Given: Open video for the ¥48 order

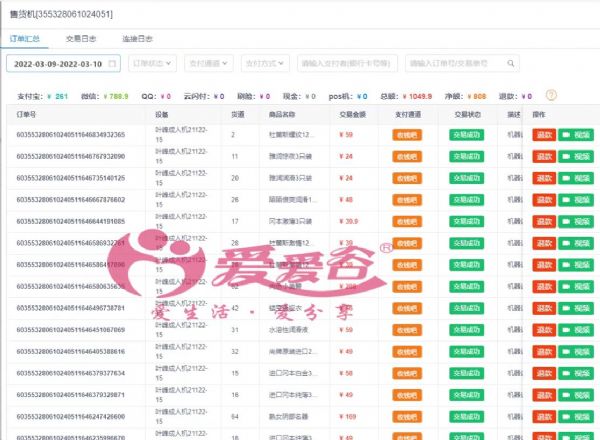Looking at the screenshot, I should pos(575,199).
